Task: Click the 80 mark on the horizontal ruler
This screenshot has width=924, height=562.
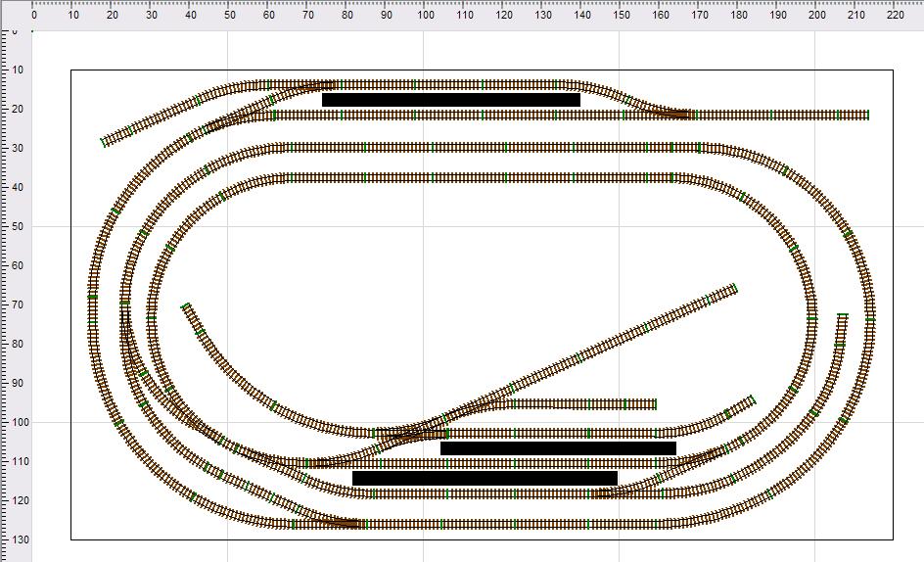Action: tap(347, 15)
